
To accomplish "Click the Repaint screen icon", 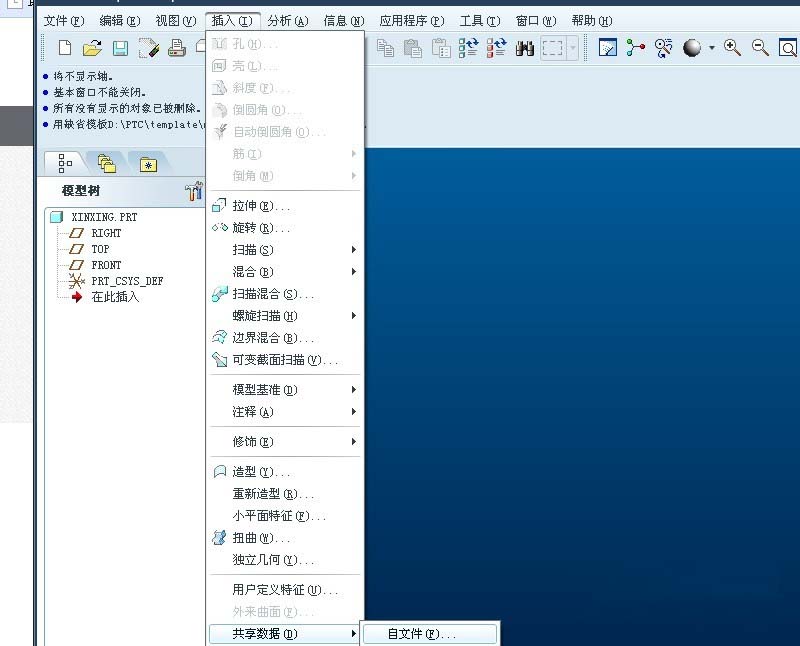I will click(x=608, y=48).
